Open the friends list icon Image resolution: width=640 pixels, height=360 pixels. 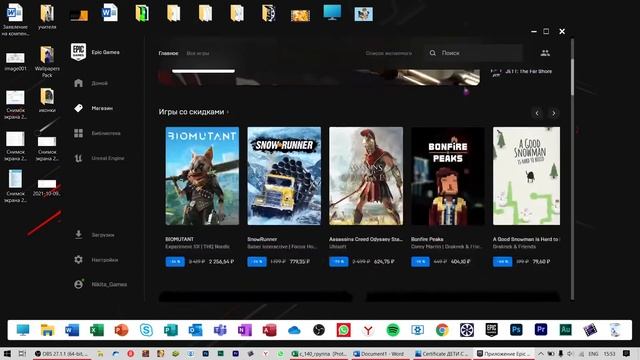[545, 53]
